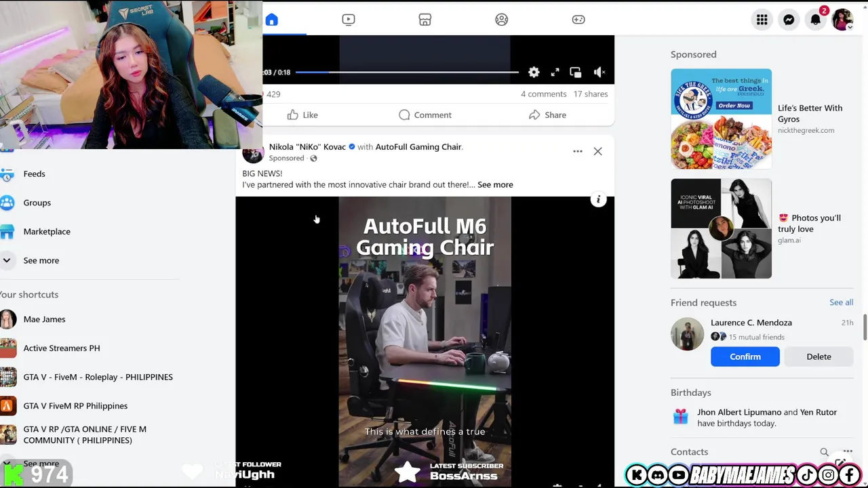Comment on the video post
868x488 pixels.
coord(425,115)
